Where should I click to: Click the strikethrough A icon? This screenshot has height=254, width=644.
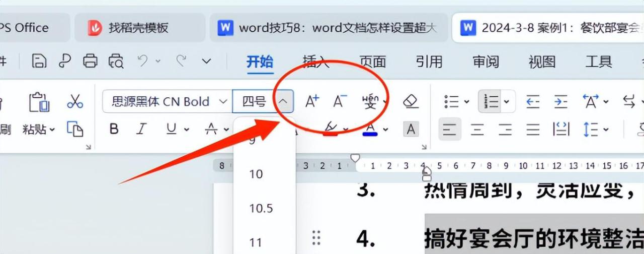pos(211,130)
